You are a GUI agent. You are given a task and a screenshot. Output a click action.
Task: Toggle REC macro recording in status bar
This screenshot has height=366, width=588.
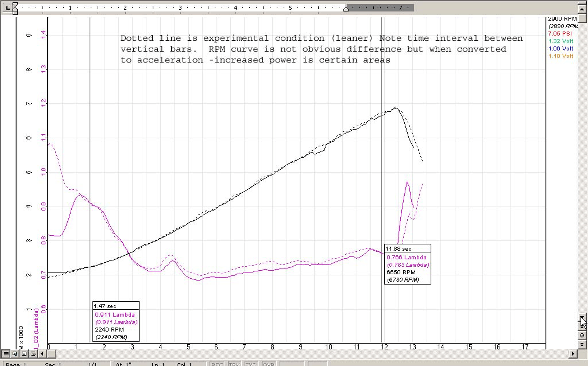tap(217, 364)
